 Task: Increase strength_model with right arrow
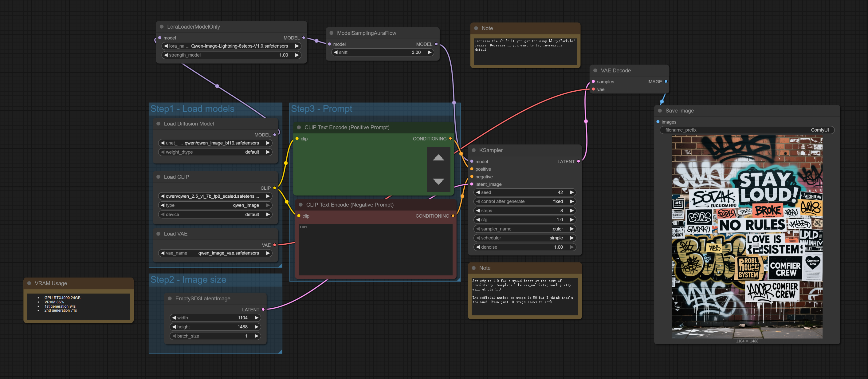coord(297,55)
